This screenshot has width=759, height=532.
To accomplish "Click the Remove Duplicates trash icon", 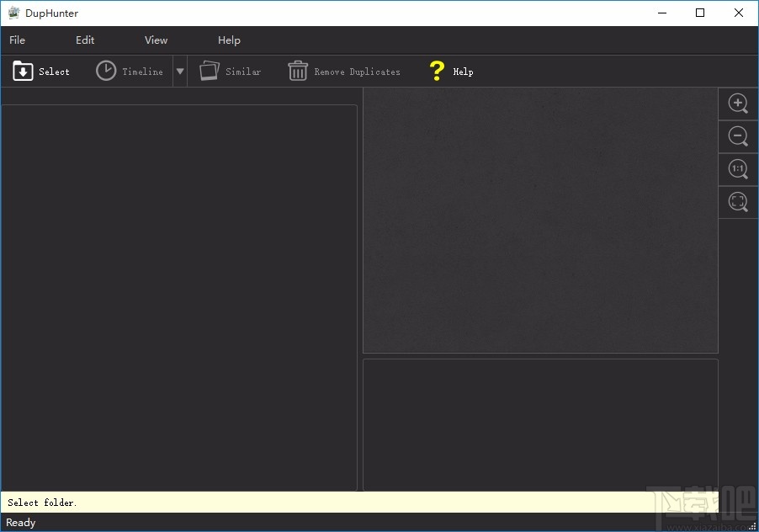I will pos(298,72).
